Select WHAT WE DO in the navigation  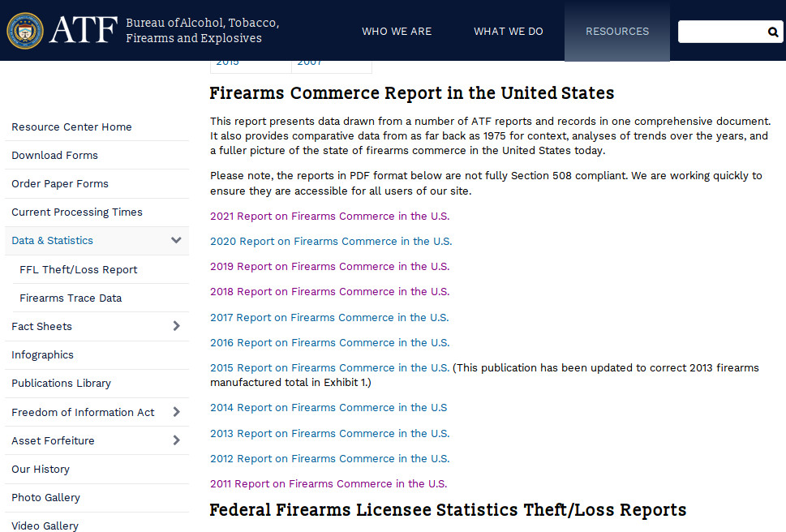[x=508, y=31]
